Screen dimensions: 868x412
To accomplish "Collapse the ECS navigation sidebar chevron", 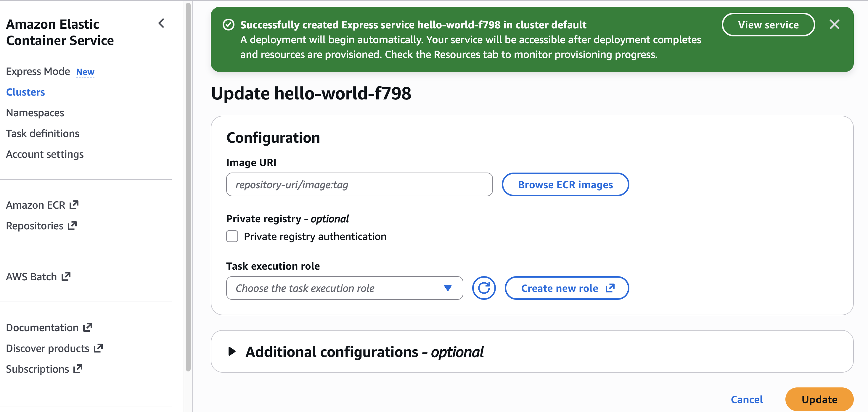I will tap(161, 23).
